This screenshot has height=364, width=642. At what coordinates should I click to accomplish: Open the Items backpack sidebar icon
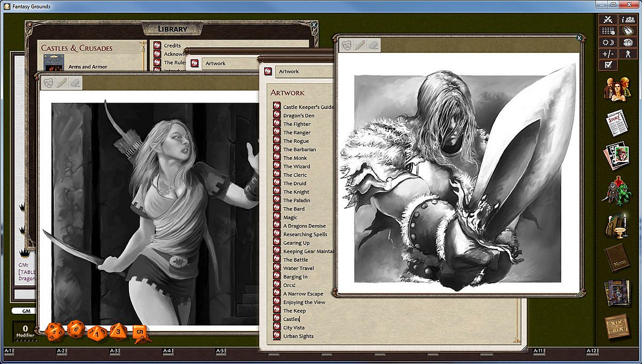pos(617,226)
